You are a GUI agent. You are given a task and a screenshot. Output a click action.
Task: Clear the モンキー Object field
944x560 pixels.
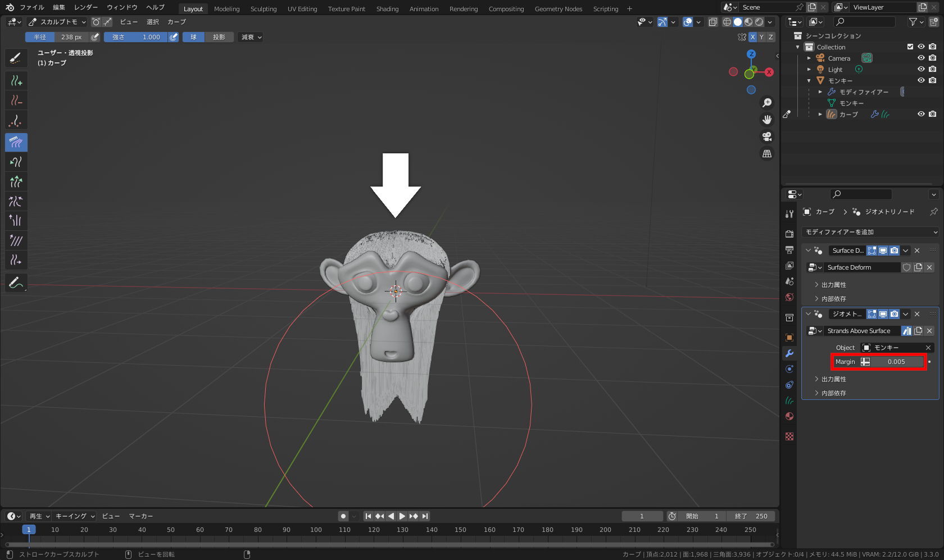click(x=928, y=348)
